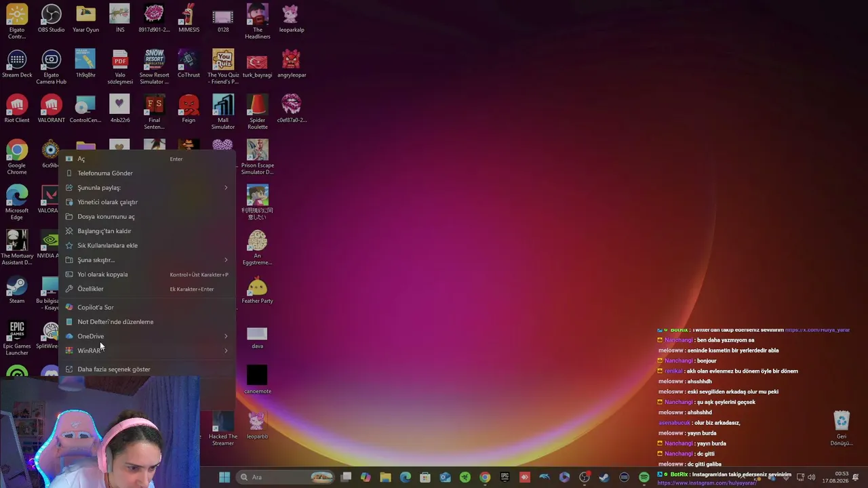Open Microsoft Store from the taskbar
The image size is (868, 488).
tap(425, 477)
